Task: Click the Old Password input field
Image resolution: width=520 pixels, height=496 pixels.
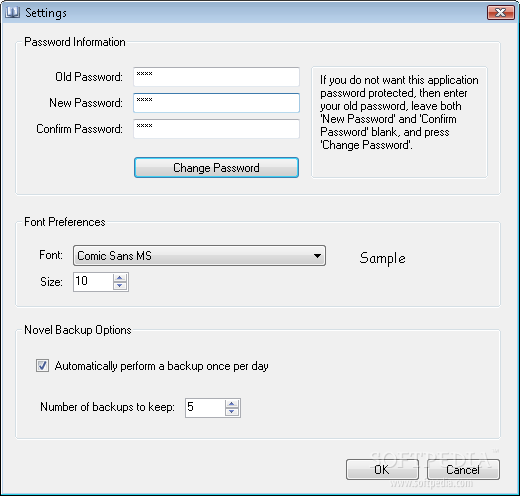Action: point(216,77)
